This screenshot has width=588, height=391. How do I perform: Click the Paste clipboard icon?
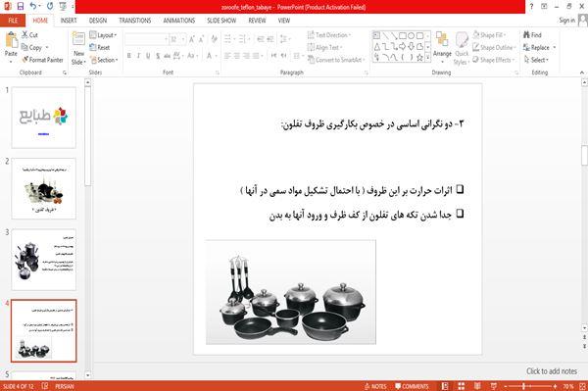(11, 40)
